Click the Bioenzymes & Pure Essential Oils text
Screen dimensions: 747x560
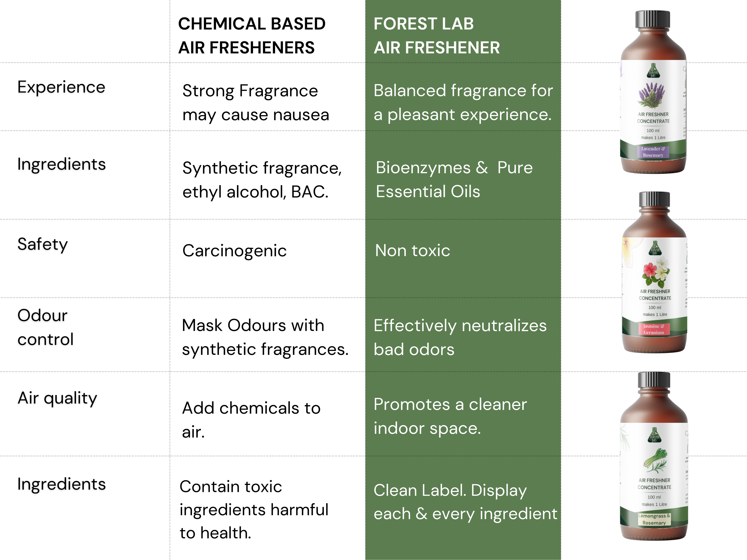tap(454, 179)
